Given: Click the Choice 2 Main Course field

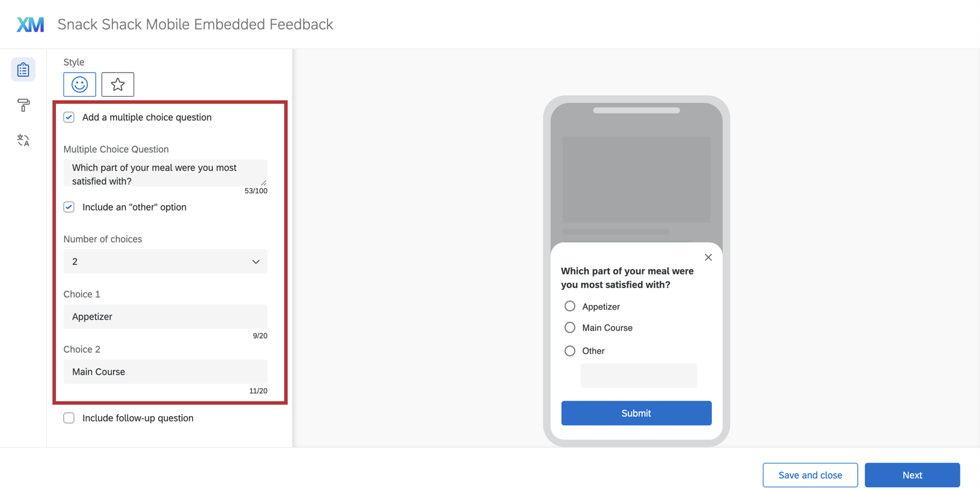Looking at the screenshot, I should click(165, 372).
